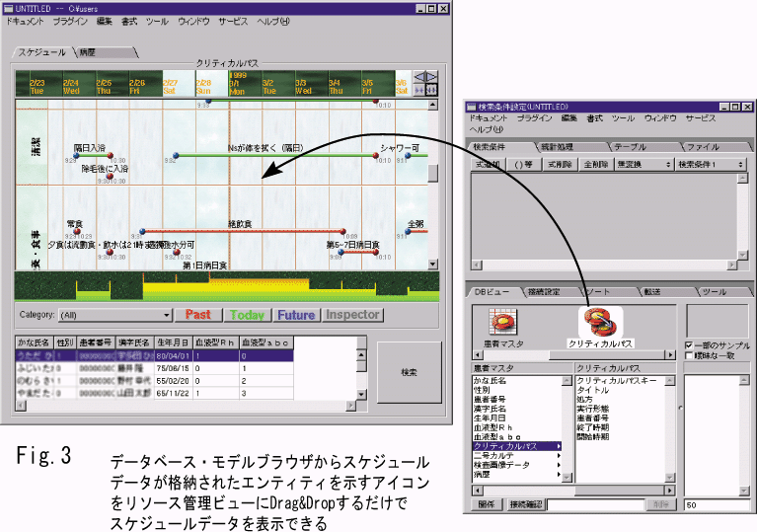The width and height of the screenshot is (757, 532).
Task: Click the Past button
Action: click(197, 316)
